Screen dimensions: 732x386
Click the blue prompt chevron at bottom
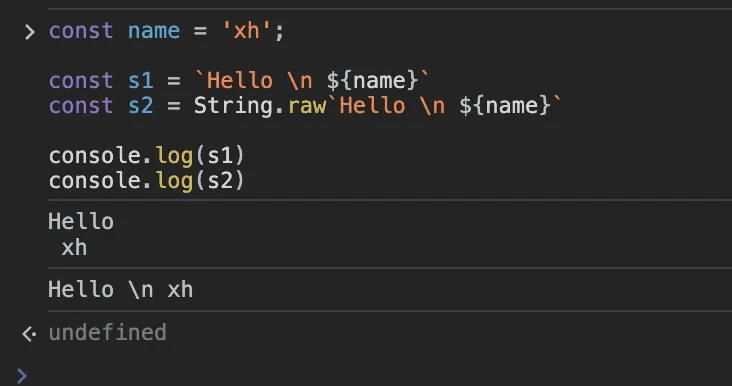tap(21, 376)
